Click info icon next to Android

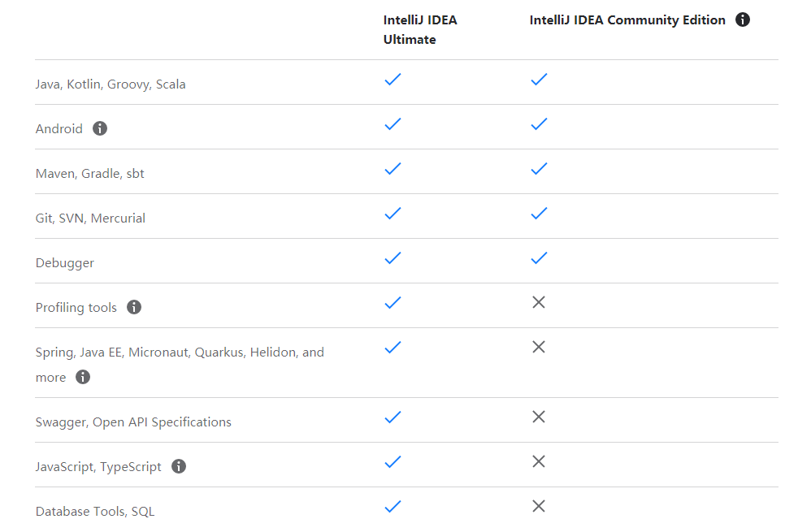100,128
